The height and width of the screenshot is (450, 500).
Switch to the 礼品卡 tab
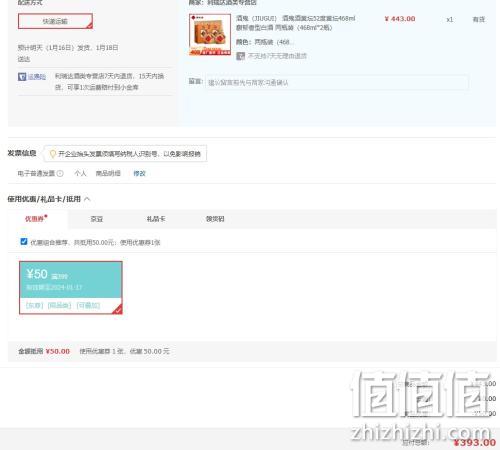coord(156,219)
